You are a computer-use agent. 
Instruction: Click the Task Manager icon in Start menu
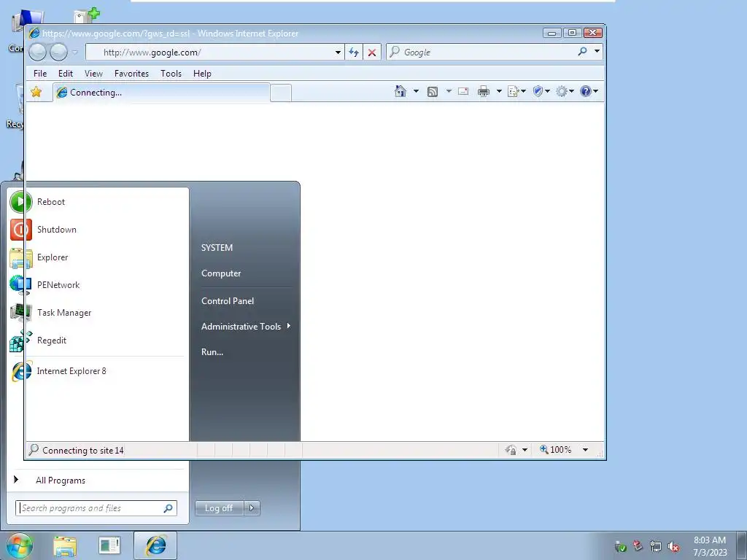[x=20, y=312]
